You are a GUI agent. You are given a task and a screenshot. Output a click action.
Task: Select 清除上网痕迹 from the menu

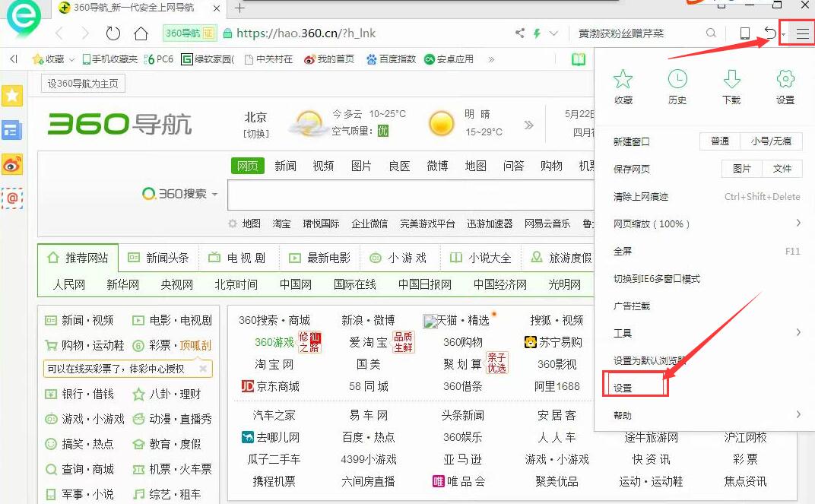[642, 196]
